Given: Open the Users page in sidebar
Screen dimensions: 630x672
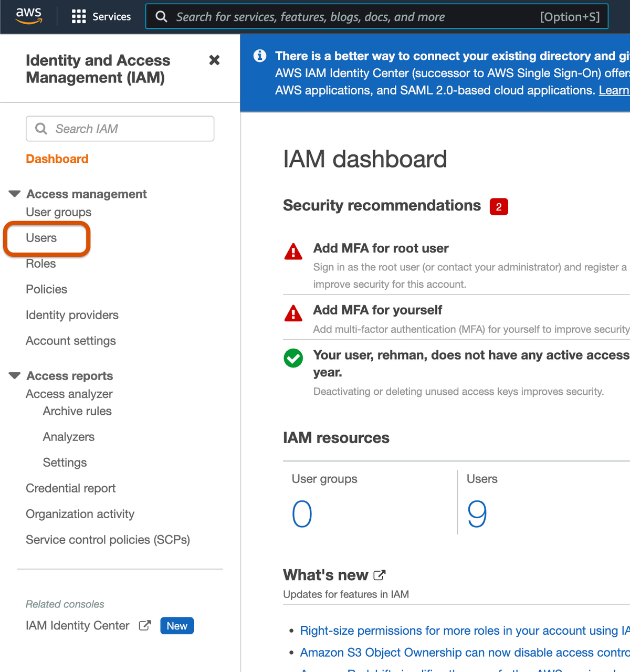Looking at the screenshot, I should [x=41, y=238].
